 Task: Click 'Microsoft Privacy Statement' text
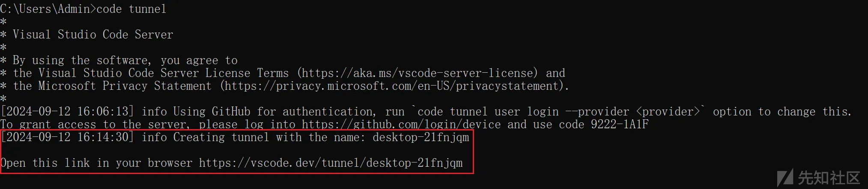(x=125, y=86)
